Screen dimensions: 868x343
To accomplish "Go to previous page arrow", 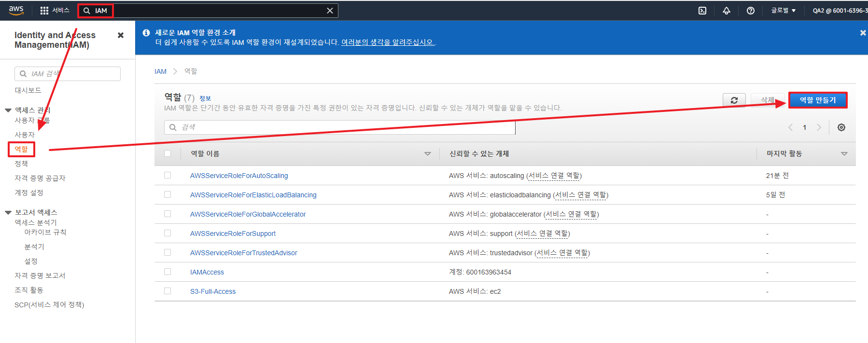I will [790, 127].
